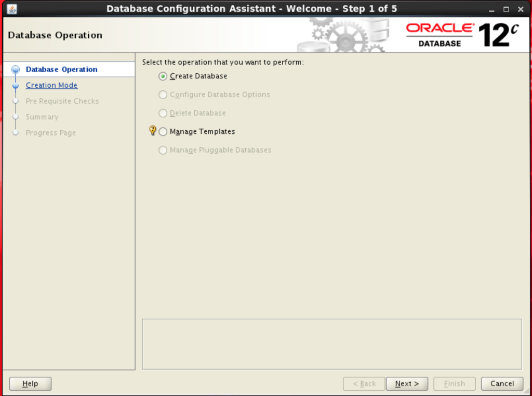The width and height of the screenshot is (532, 396).
Task: Select the Create Database radio button
Action: 163,76
